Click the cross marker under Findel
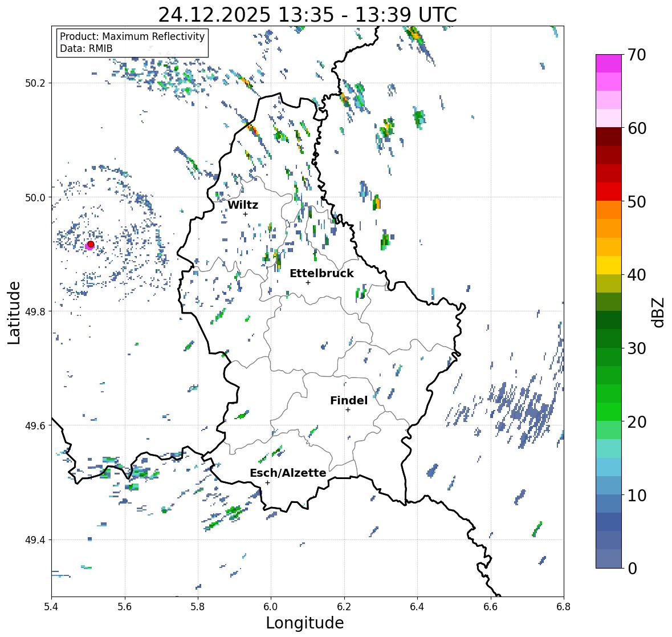 tap(348, 410)
